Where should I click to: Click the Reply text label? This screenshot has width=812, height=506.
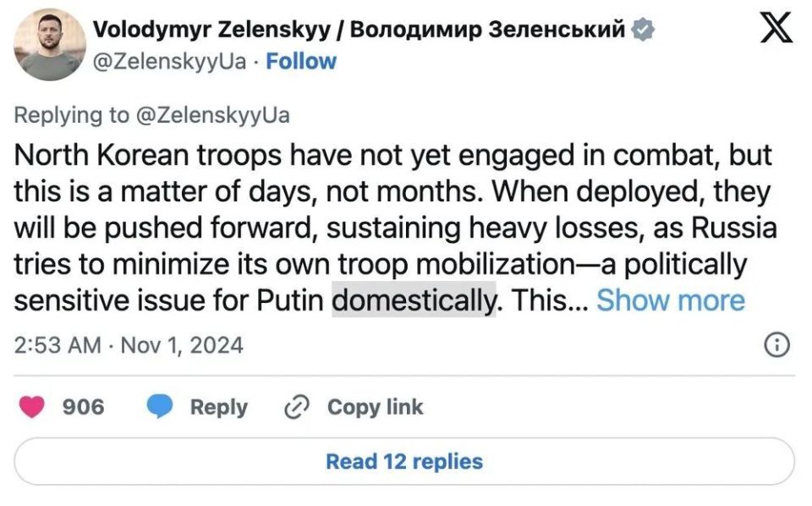218,407
